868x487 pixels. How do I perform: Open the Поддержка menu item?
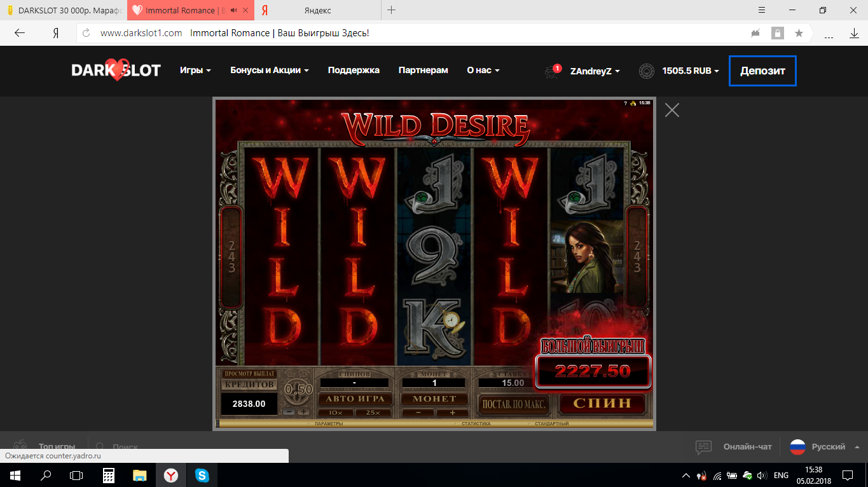(x=354, y=71)
